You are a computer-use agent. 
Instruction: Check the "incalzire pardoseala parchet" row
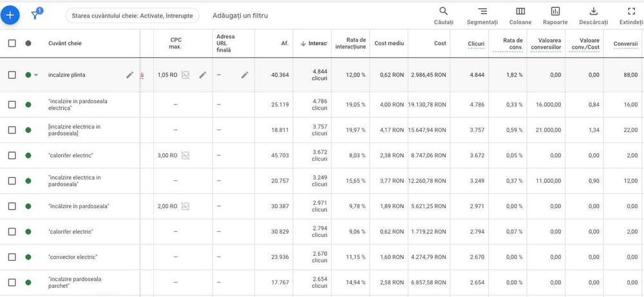click(x=12, y=282)
